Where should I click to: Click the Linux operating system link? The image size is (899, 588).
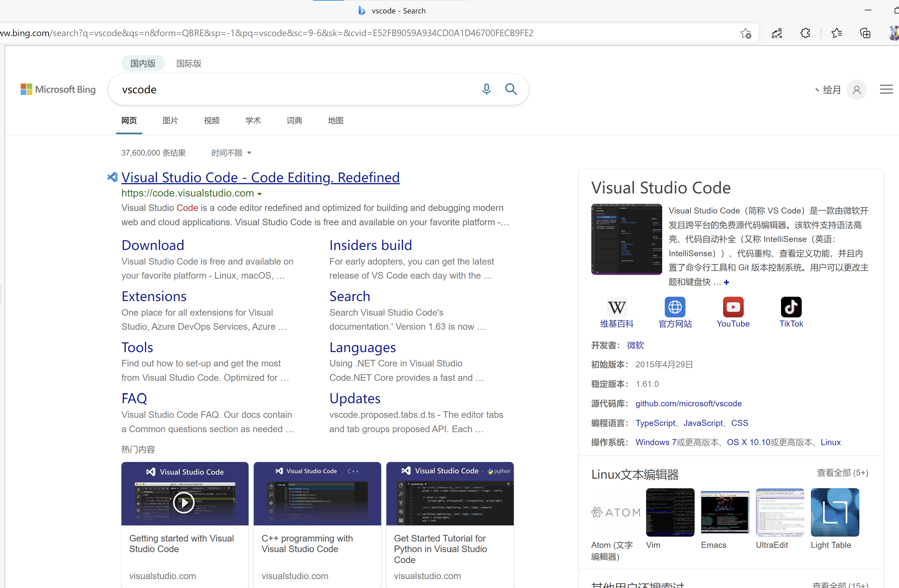[831, 442]
